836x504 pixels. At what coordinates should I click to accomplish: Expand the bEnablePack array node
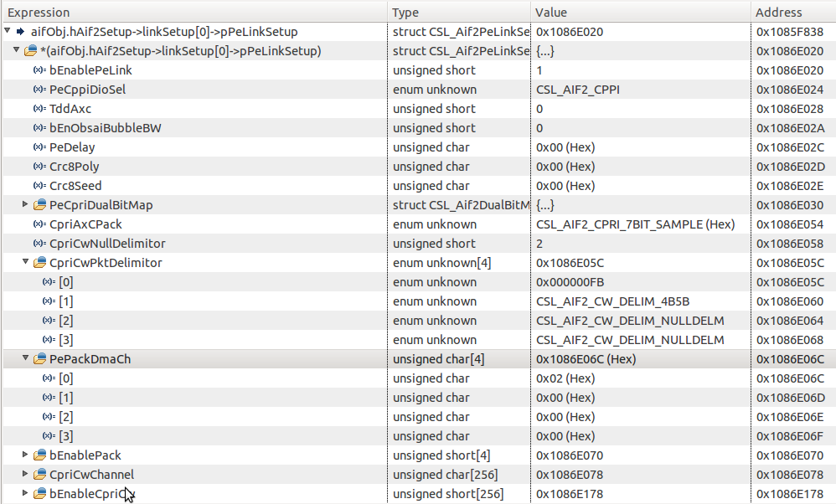[25, 455]
